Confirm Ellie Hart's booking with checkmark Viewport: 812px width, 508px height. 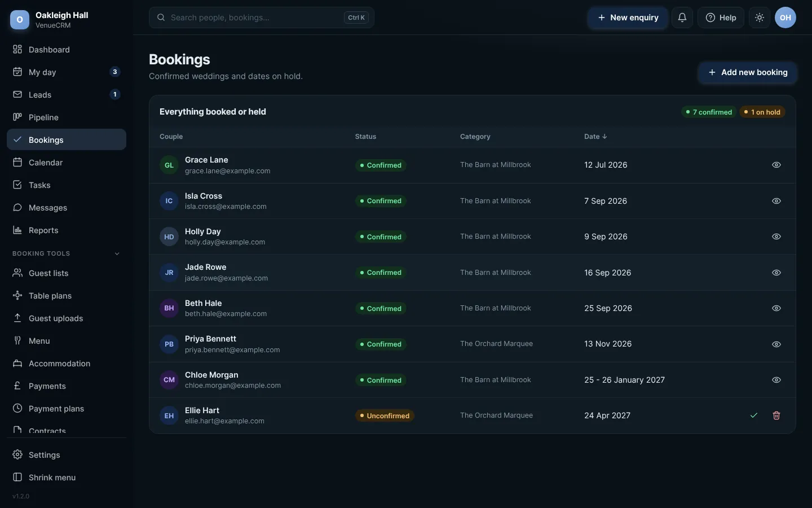click(x=754, y=415)
